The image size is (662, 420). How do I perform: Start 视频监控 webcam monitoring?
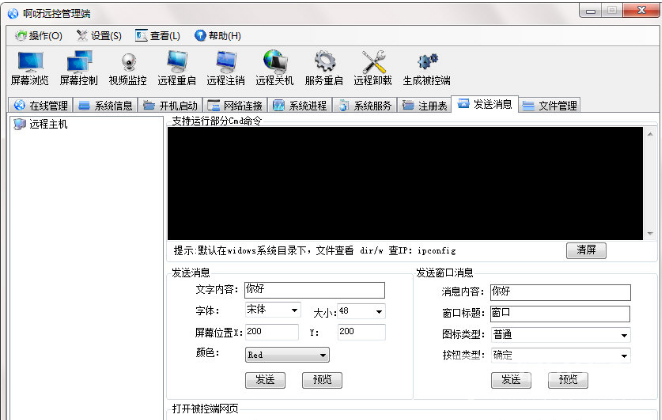point(128,68)
